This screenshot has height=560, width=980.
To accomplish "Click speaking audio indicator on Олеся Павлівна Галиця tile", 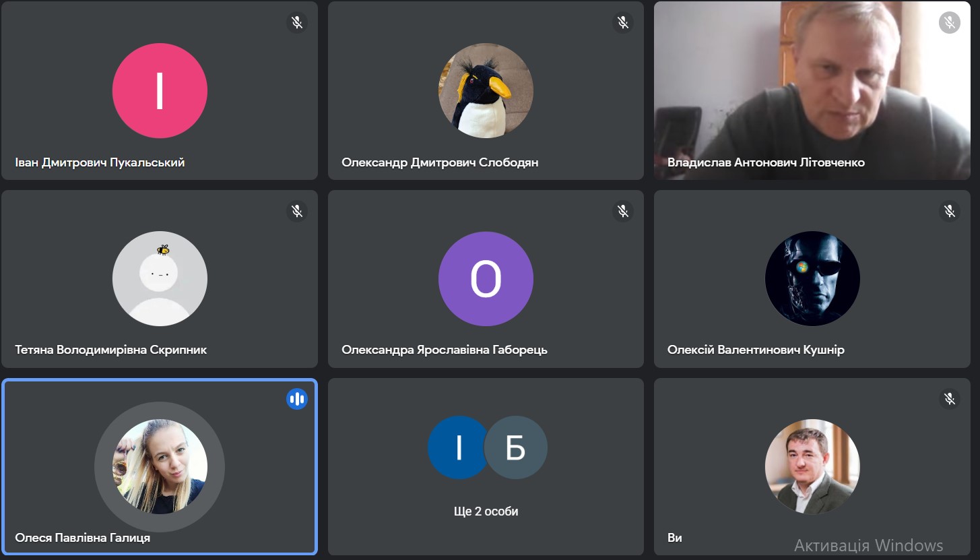I will [297, 399].
